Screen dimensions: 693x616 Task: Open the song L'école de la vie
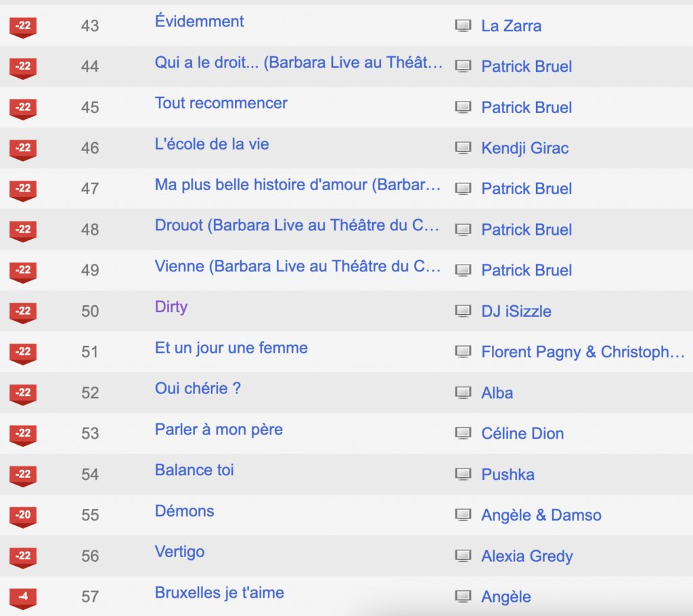point(212,144)
